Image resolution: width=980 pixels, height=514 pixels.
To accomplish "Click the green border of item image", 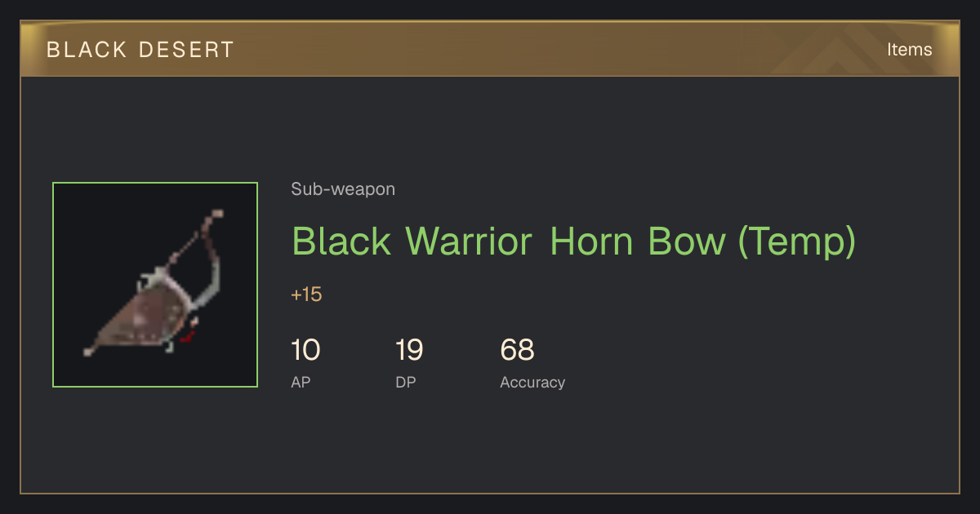I will click(x=155, y=183).
